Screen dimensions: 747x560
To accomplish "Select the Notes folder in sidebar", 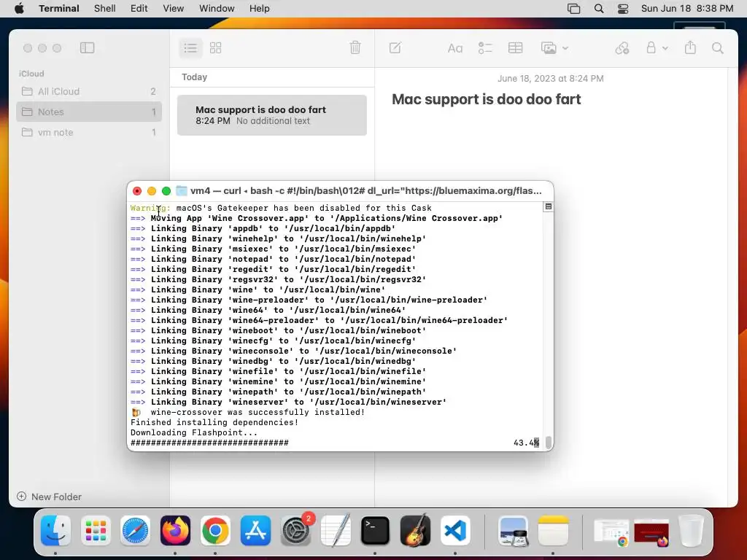I will (x=89, y=112).
